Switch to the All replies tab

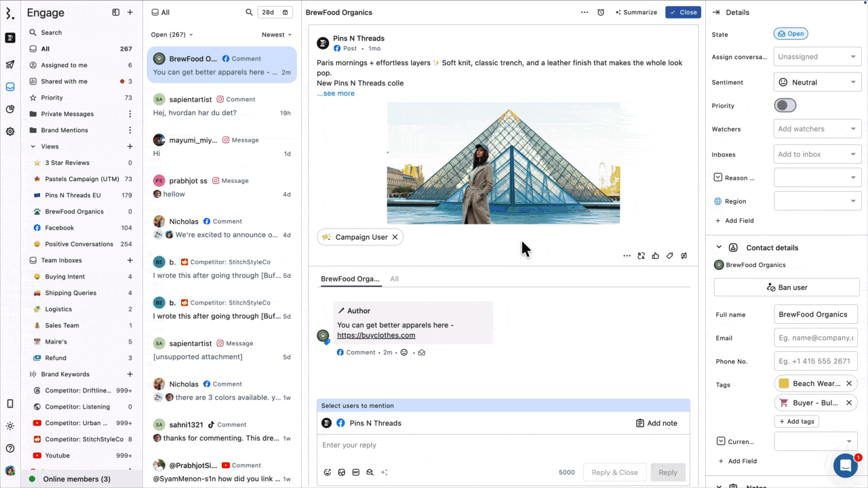point(394,279)
